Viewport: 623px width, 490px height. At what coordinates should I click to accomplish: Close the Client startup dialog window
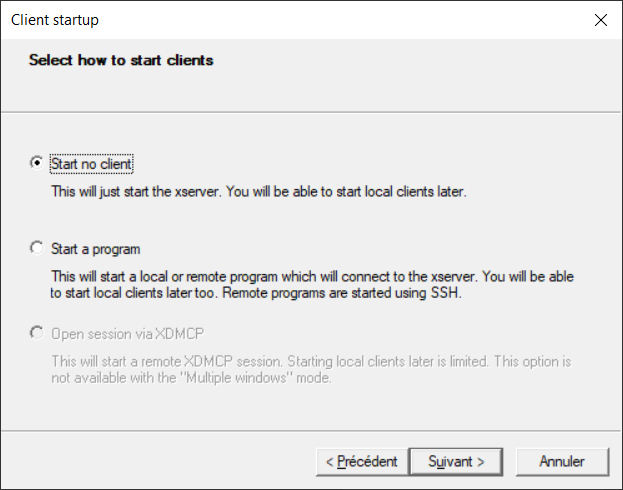pos(600,20)
